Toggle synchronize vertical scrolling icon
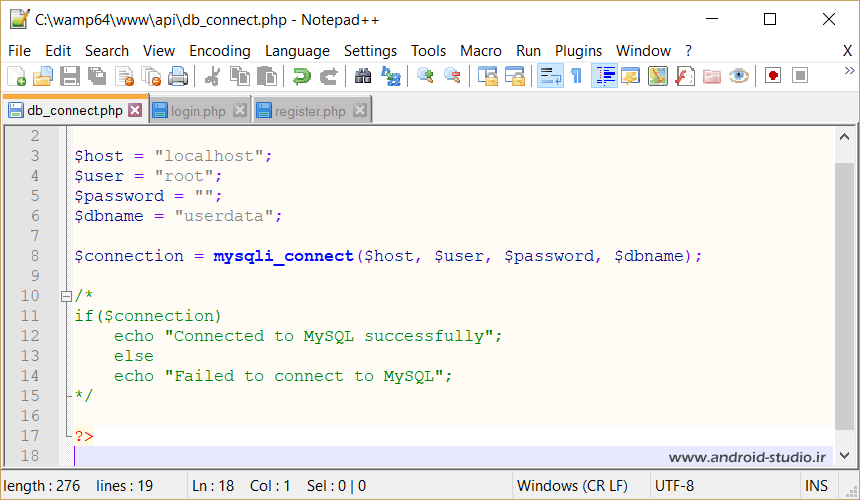860x500 pixels. pos(487,76)
